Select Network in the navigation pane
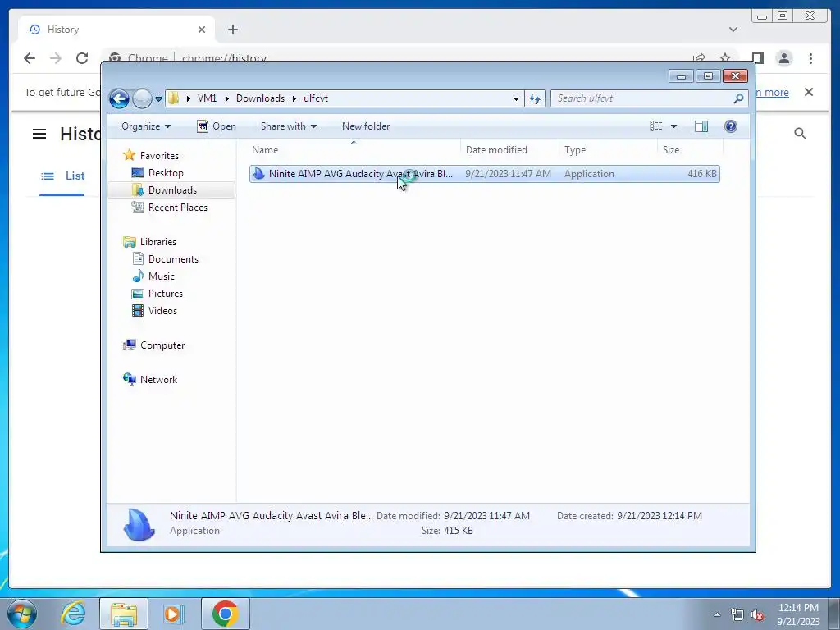The width and height of the screenshot is (840, 630). [158, 380]
